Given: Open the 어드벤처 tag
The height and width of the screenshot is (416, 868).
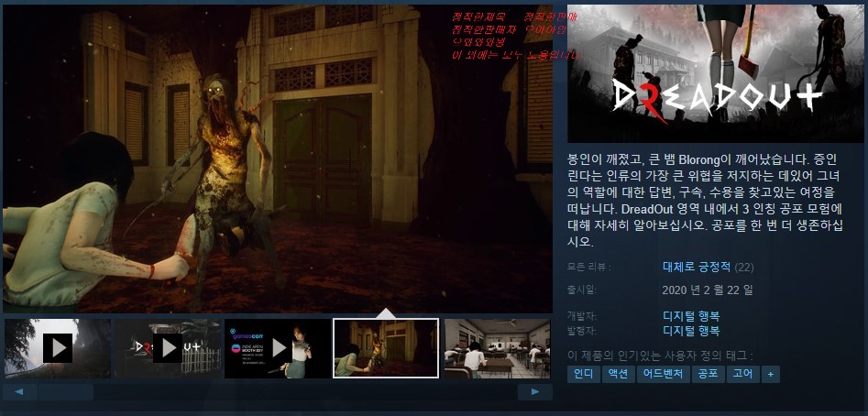Looking at the screenshot, I should [664, 375].
